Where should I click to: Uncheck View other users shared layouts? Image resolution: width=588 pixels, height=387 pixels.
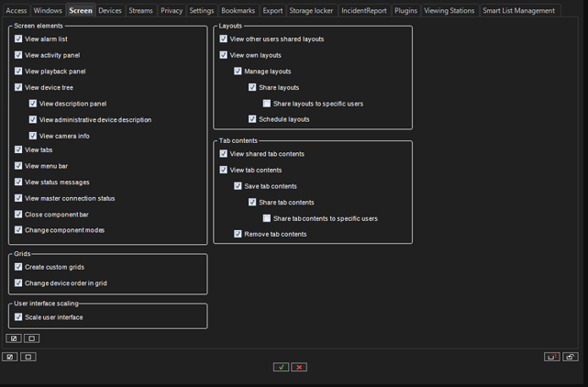(224, 39)
